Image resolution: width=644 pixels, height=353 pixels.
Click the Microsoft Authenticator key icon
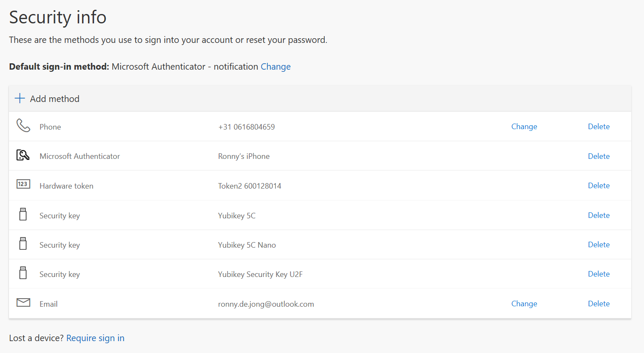(x=23, y=155)
